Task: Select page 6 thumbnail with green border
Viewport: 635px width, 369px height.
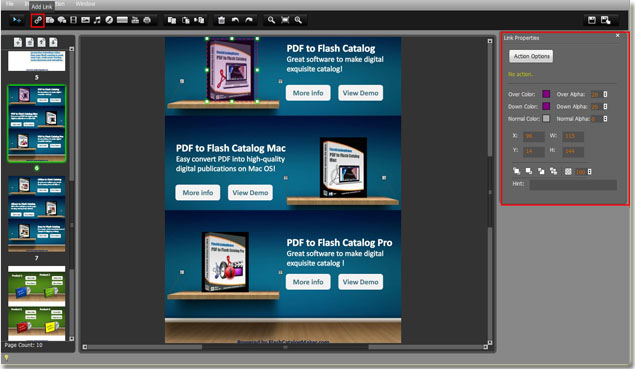Action: tap(36, 124)
